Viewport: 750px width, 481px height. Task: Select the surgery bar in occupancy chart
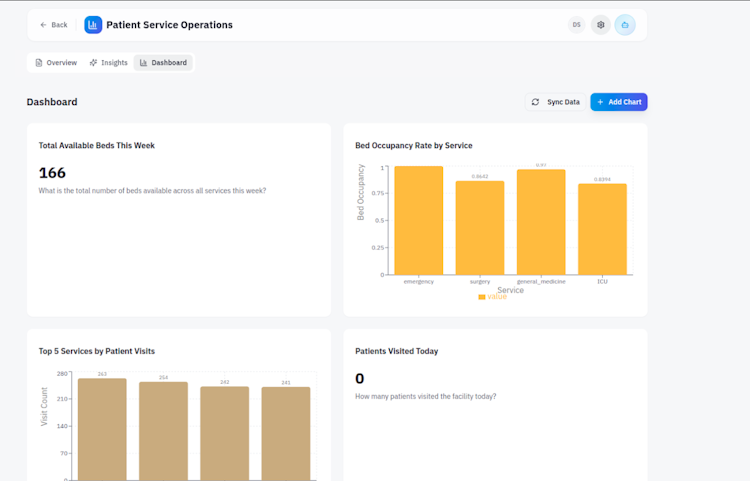tap(480, 228)
